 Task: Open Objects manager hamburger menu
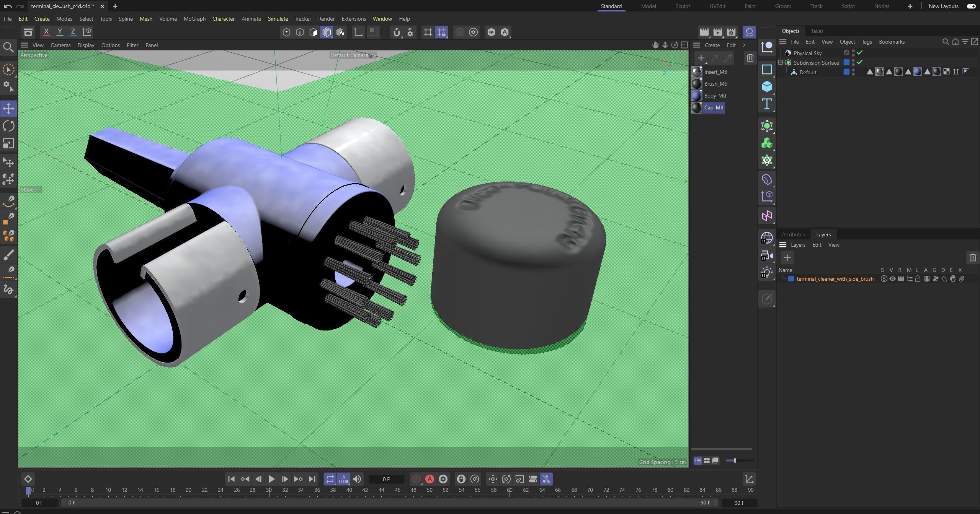click(x=783, y=42)
